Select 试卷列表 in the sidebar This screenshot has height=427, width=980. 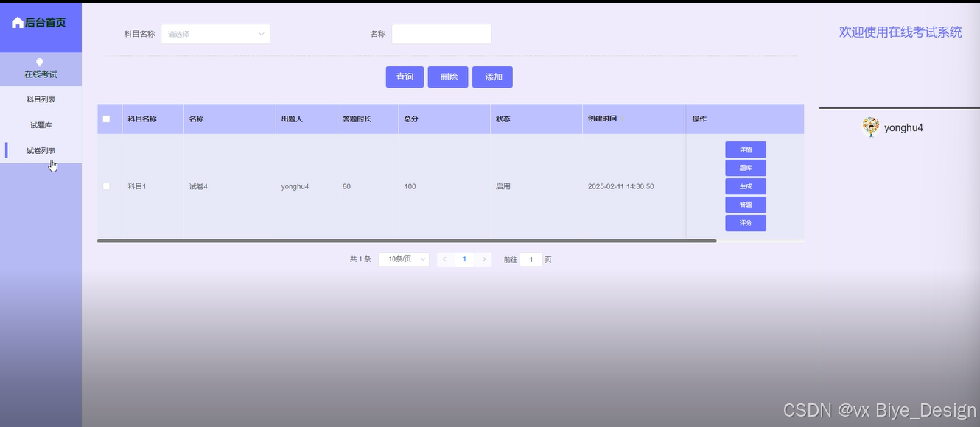41,151
